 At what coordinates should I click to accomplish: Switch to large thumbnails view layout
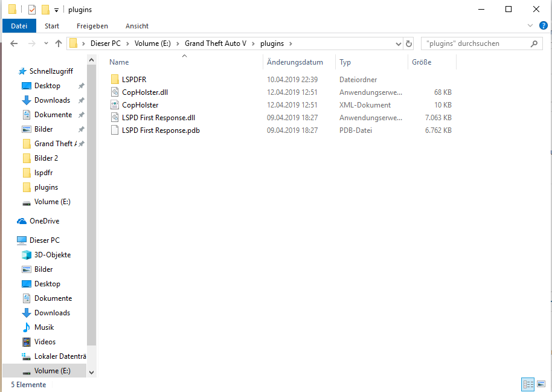(x=541, y=384)
